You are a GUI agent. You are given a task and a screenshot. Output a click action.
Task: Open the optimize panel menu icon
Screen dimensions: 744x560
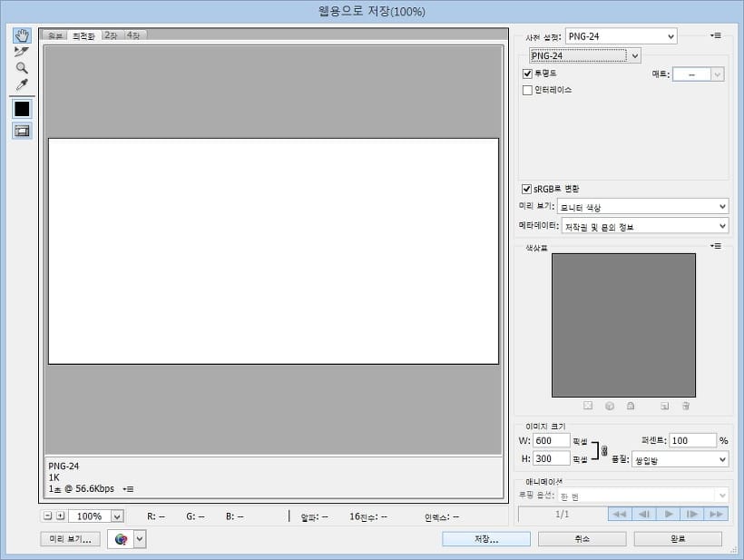point(716,35)
